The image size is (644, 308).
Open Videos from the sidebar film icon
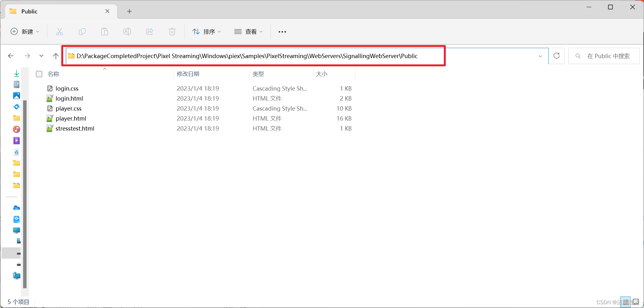coord(17,141)
